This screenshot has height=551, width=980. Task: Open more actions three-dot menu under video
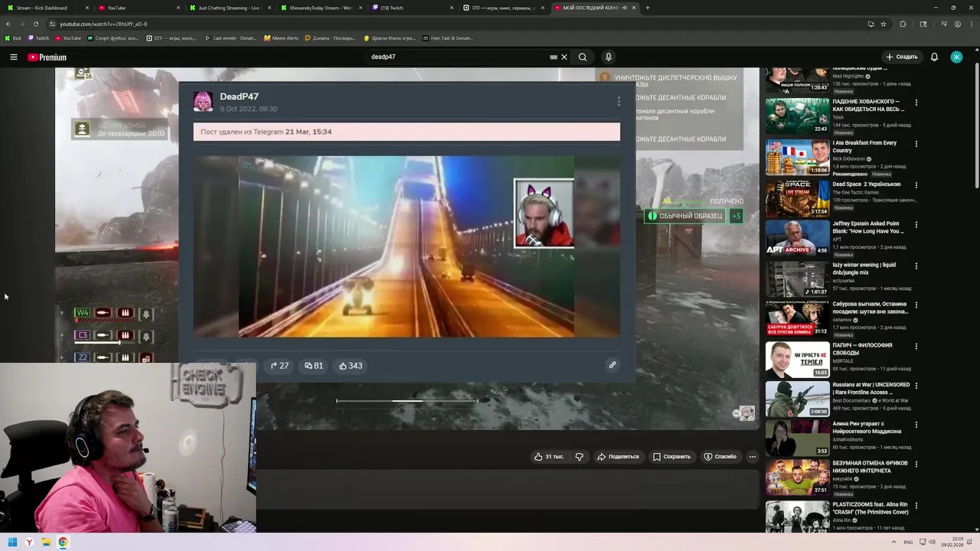[x=753, y=457]
